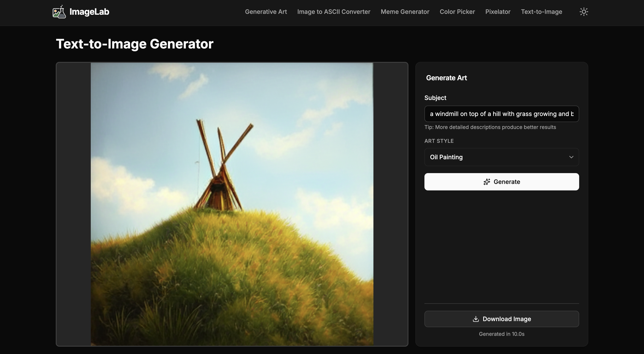Click the download icon in the Download Image button
This screenshot has height=354, width=644.
pyautogui.click(x=476, y=319)
